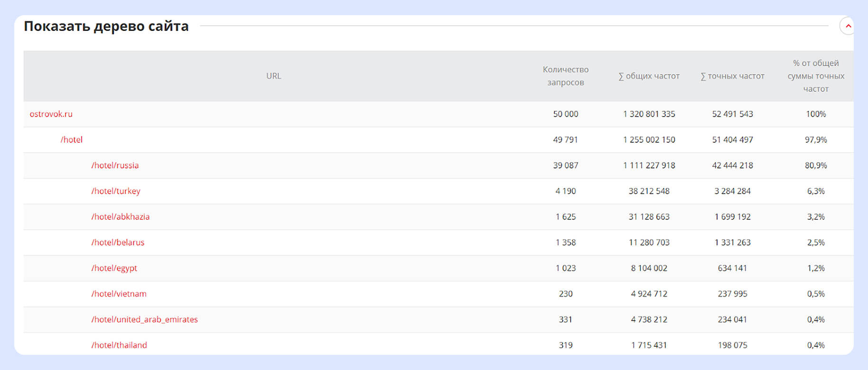
Task: Click the URL column header
Action: 273,76
